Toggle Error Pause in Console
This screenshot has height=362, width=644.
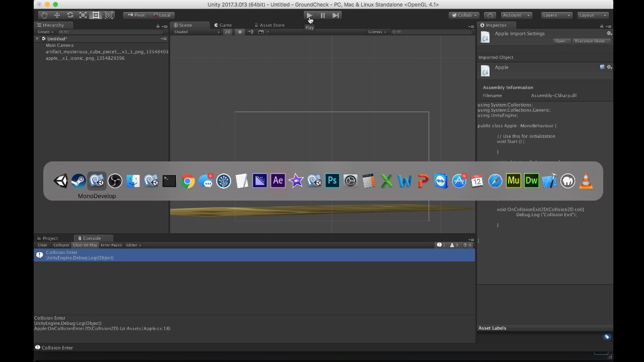(x=111, y=245)
